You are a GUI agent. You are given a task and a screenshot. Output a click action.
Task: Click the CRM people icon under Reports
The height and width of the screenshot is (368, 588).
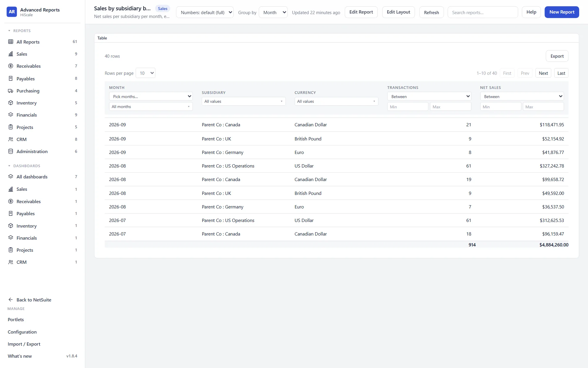tap(11, 139)
